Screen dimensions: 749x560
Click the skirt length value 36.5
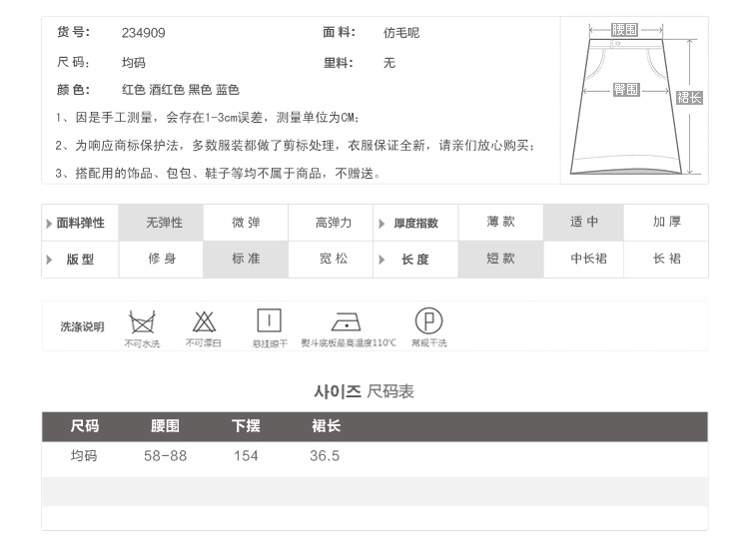click(x=325, y=456)
